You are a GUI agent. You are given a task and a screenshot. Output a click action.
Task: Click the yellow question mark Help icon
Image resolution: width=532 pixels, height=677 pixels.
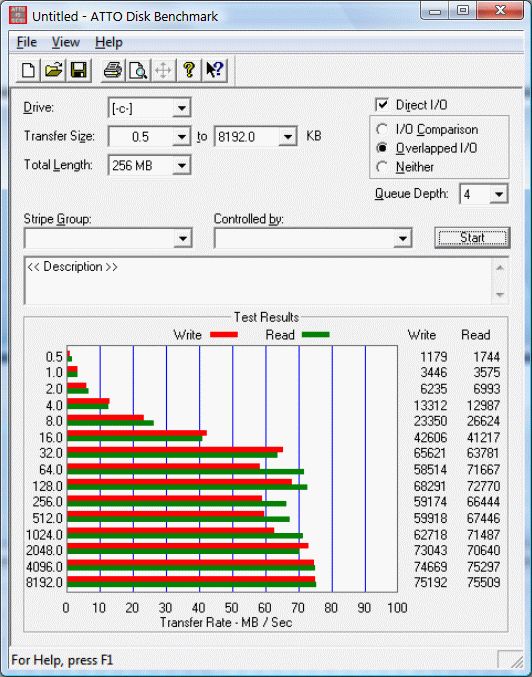pyautogui.click(x=189, y=70)
